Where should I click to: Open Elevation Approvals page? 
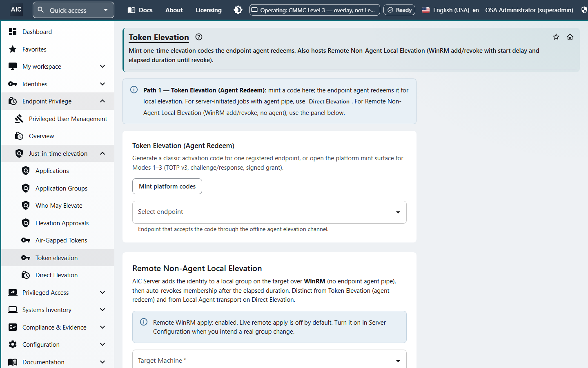pos(57,223)
